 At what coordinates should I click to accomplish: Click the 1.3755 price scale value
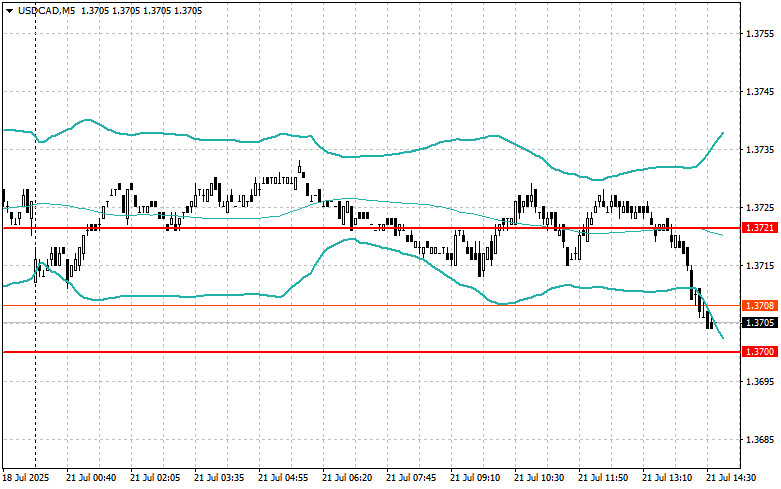[760, 34]
